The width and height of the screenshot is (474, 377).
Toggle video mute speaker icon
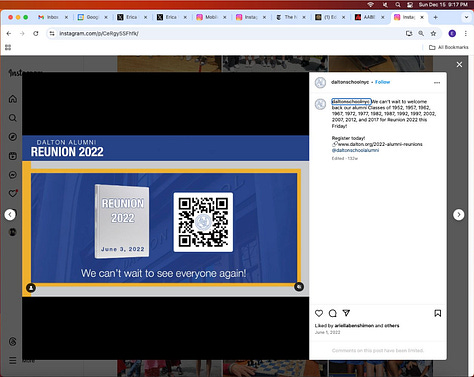coord(299,286)
